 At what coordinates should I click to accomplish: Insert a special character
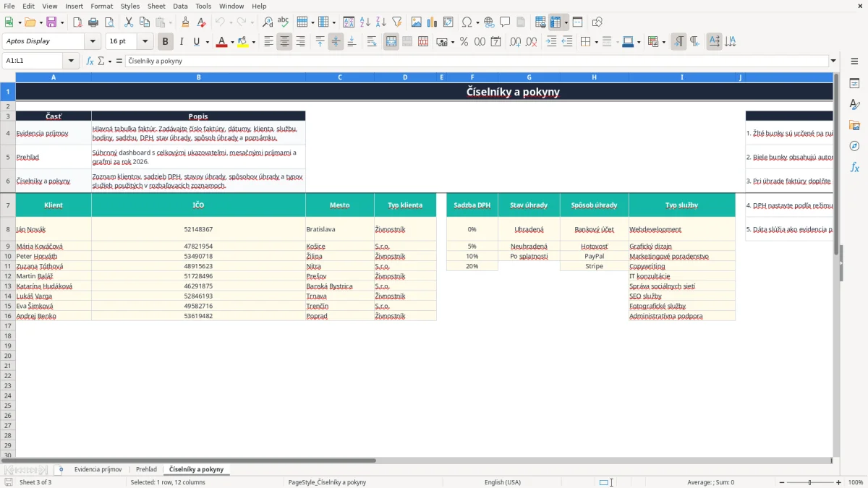coord(467,22)
